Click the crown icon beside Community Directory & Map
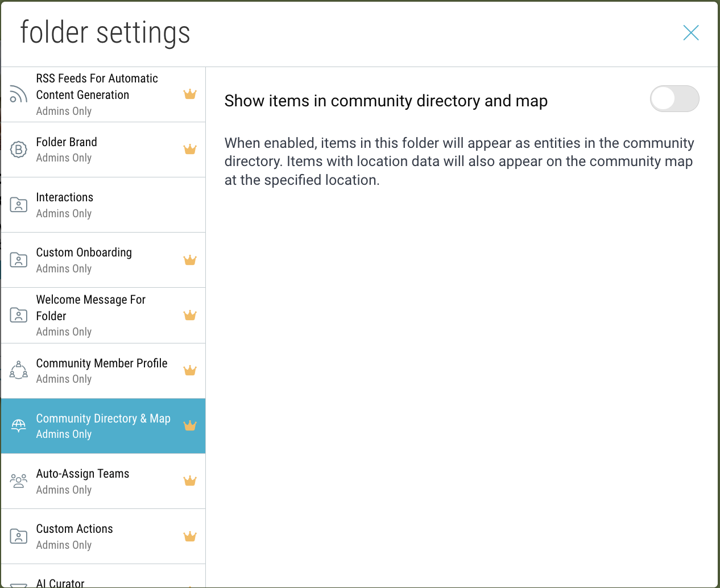The width and height of the screenshot is (720, 588). [x=190, y=426]
